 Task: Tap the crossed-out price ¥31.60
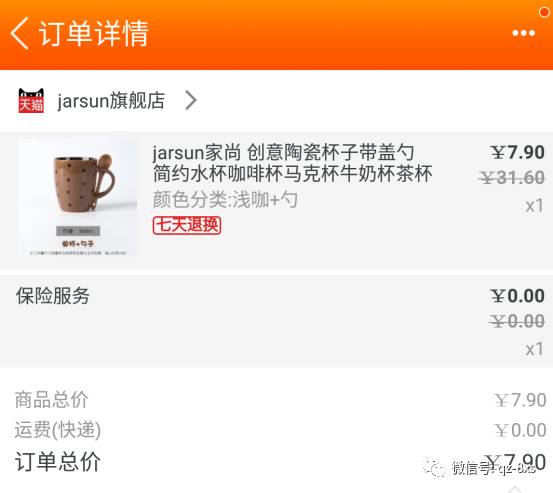511,177
